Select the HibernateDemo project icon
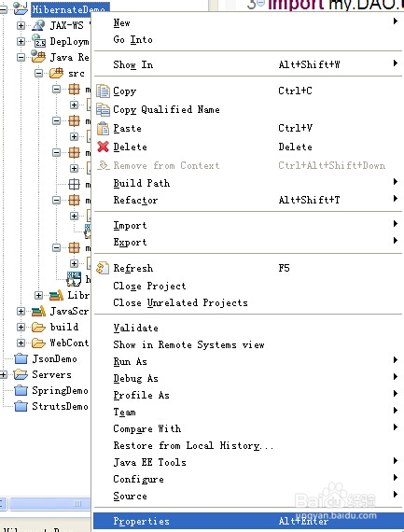404x532 pixels. pos(21,8)
